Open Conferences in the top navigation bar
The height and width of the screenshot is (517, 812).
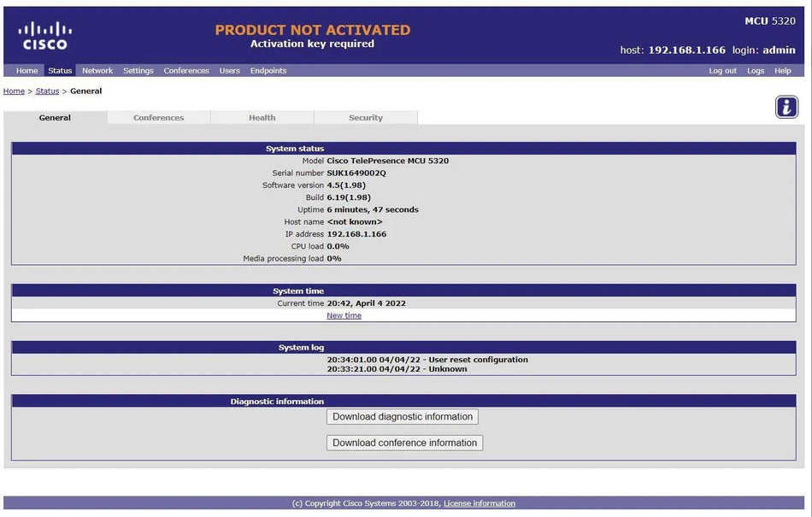pos(186,70)
